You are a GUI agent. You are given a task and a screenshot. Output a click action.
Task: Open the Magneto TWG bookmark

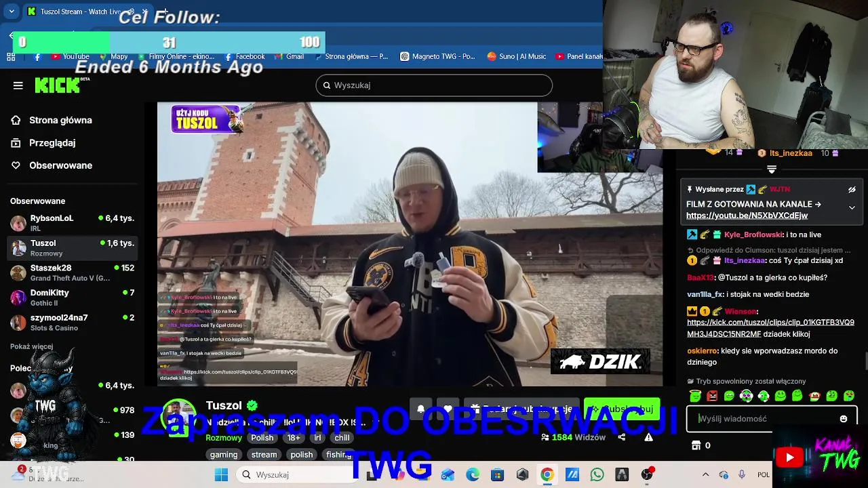437,56
